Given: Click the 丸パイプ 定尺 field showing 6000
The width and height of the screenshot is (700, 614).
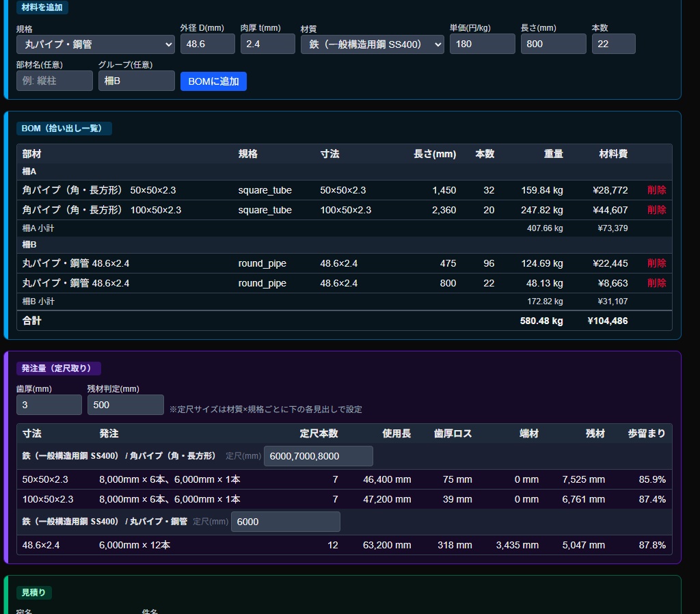Looking at the screenshot, I should tap(285, 522).
